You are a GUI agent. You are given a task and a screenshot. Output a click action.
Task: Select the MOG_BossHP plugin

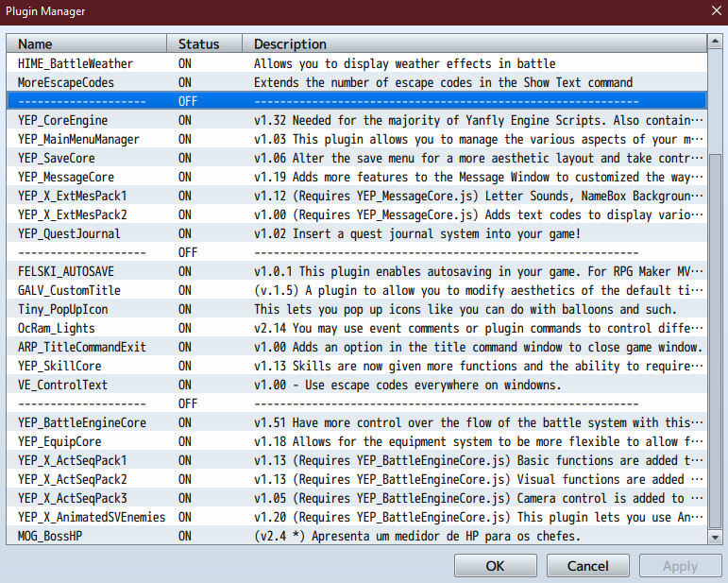pyautogui.click(x=357, y=536)
